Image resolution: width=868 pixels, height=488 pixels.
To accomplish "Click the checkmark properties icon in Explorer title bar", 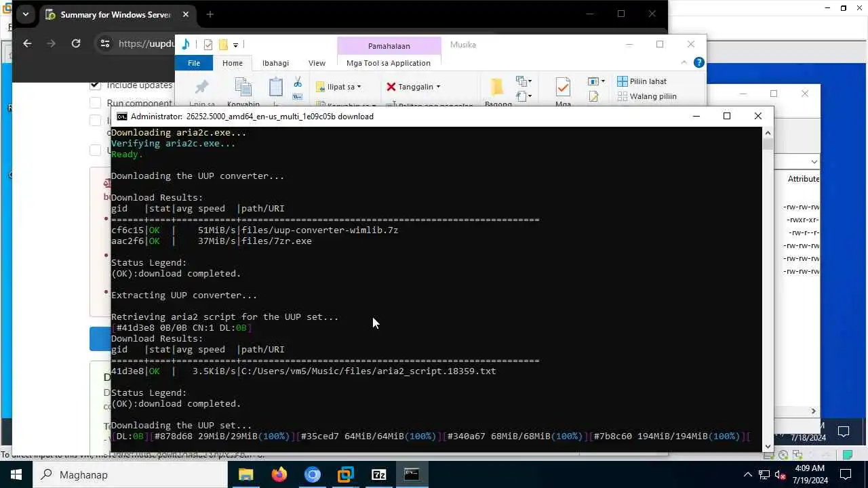I will pos(208,45).
